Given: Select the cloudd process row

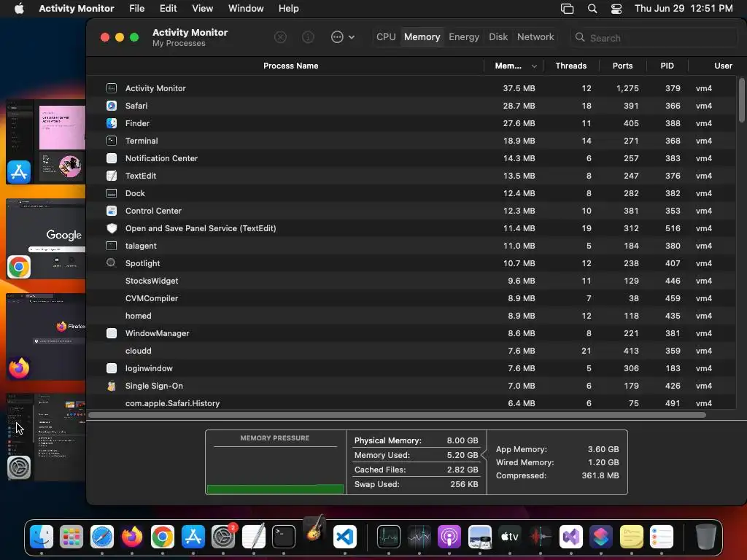Looking at the screenshot, I should 411,351.
